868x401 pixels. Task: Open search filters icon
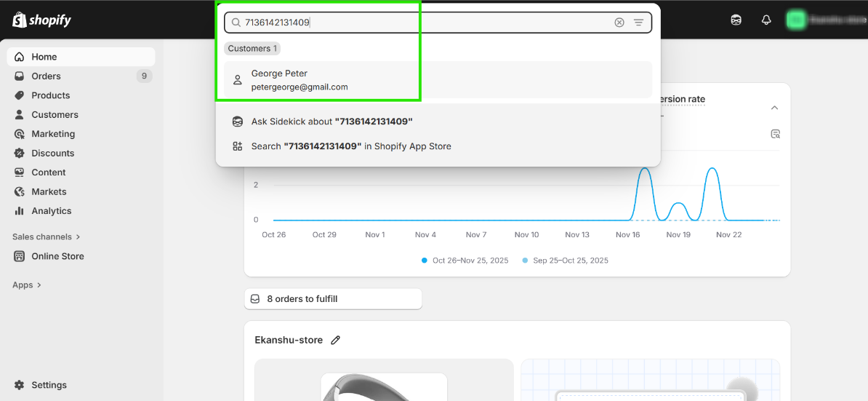tap(639, 22)
